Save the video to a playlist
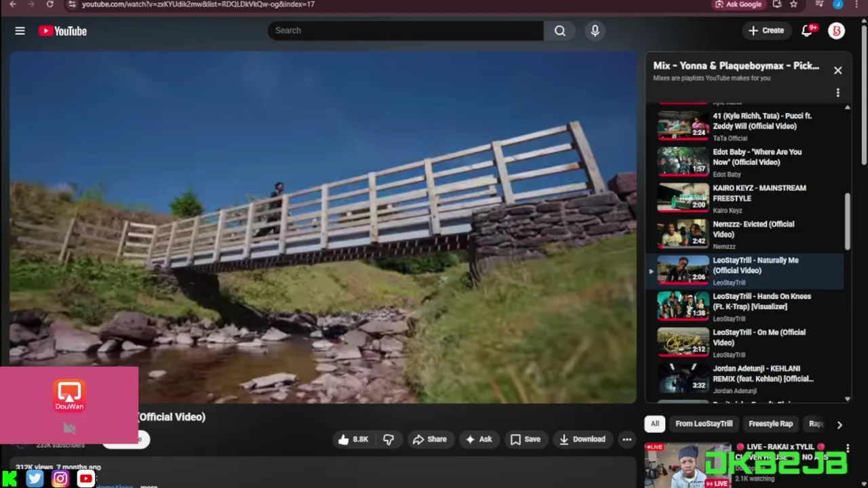Viewport: 868px width, 488px height. point(526,439)
